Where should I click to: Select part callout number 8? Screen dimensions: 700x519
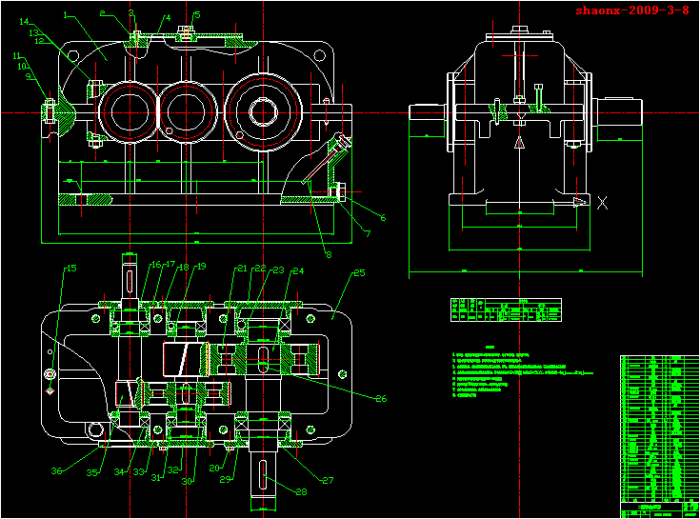tap(328, 254)
